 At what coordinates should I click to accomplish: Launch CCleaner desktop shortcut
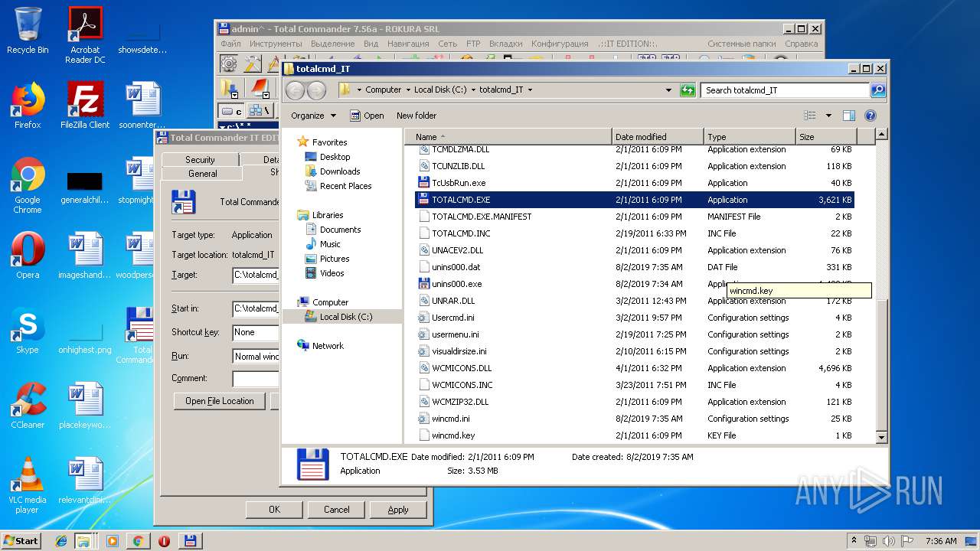[28, 406]
